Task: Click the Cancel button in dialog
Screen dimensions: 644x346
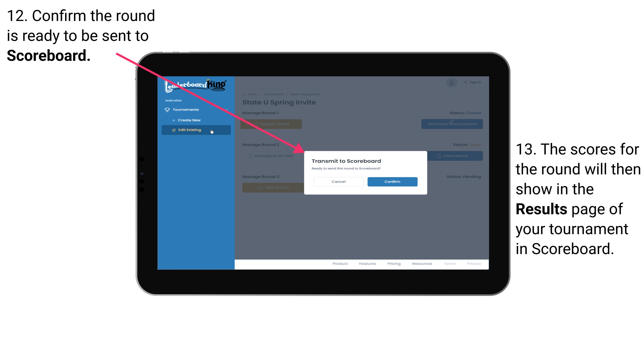Action: pyautogui.click(x=339, y=181)
